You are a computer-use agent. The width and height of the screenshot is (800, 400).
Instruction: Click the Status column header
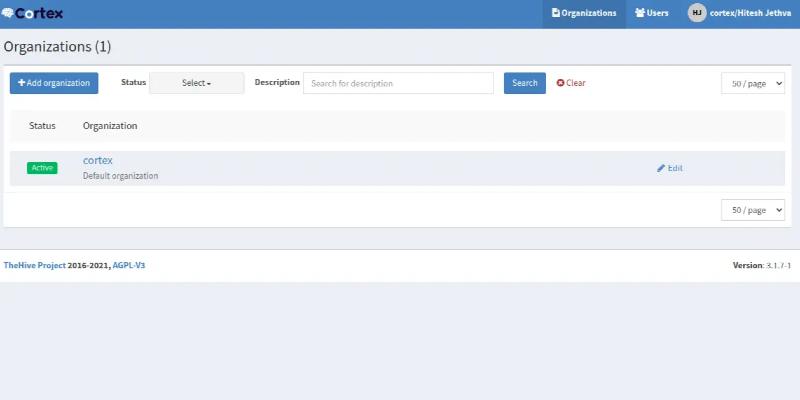coord(42,126)
